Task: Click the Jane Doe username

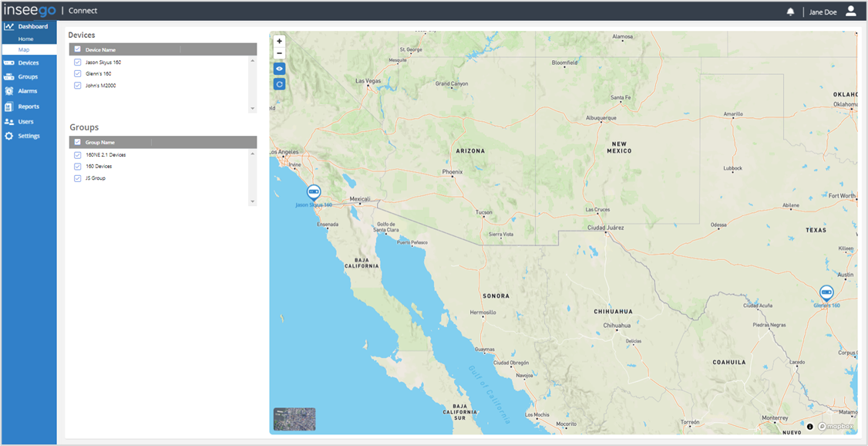Action: [823, 12]
